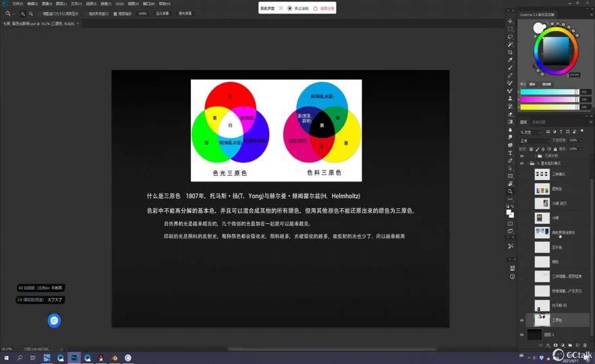
Task: Toggle resize windows to fit checkbox
Action: pos(39,13)
